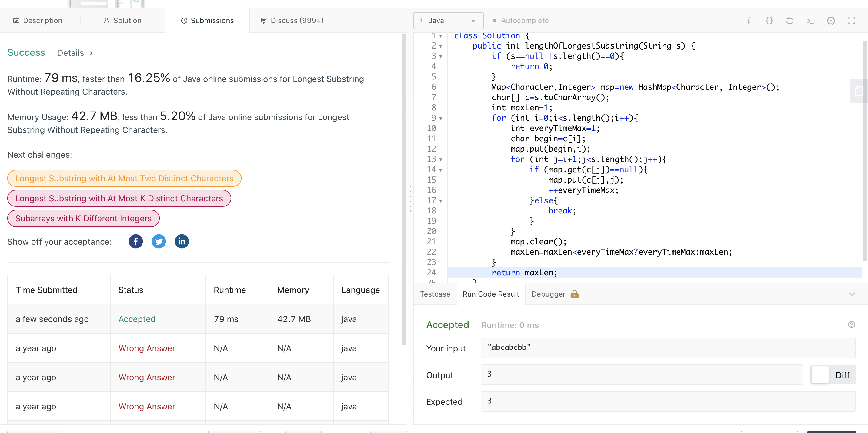Open editor settings gear icon
This screenshot has width=868, height=433.
[x=831, y=21]
